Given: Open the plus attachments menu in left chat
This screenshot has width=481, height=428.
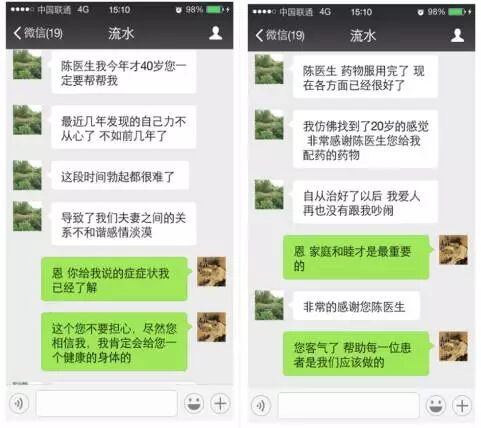Looking at the screenshot, I should pyautogui.click(x=220, y=404).
